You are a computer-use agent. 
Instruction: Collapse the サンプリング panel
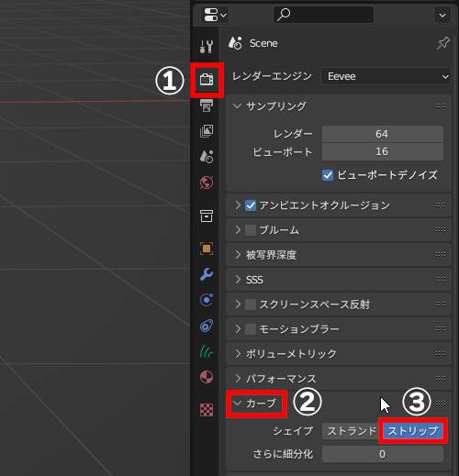coord(237,106)
